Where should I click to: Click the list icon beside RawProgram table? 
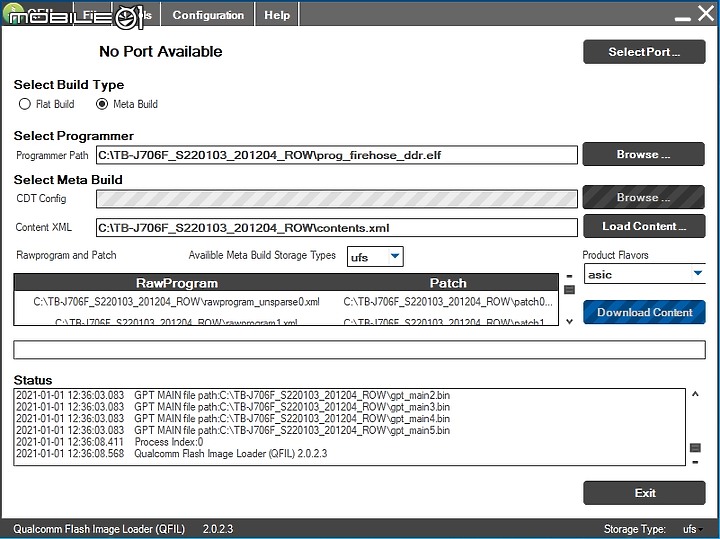point(569,290)
